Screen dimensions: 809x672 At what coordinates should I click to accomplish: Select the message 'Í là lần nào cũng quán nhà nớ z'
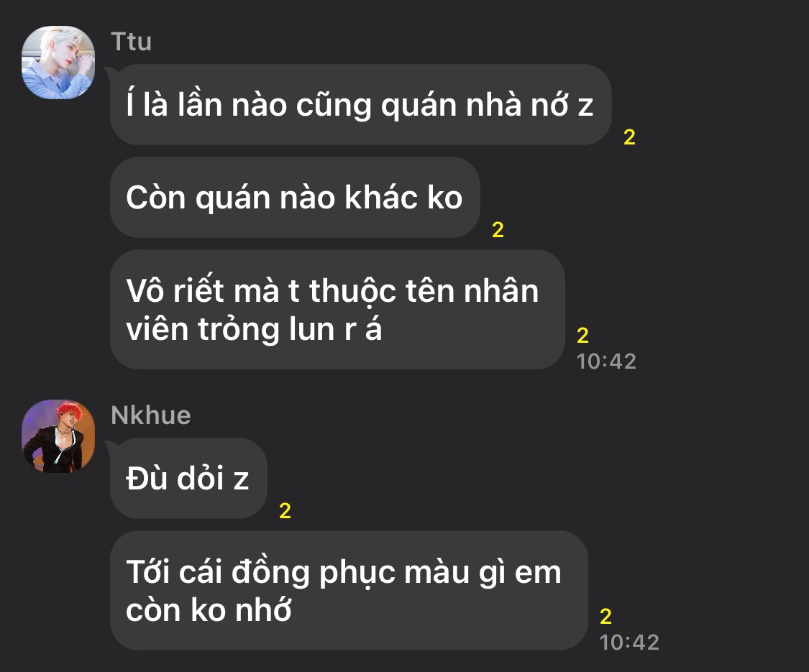click(x=361, y=105)
